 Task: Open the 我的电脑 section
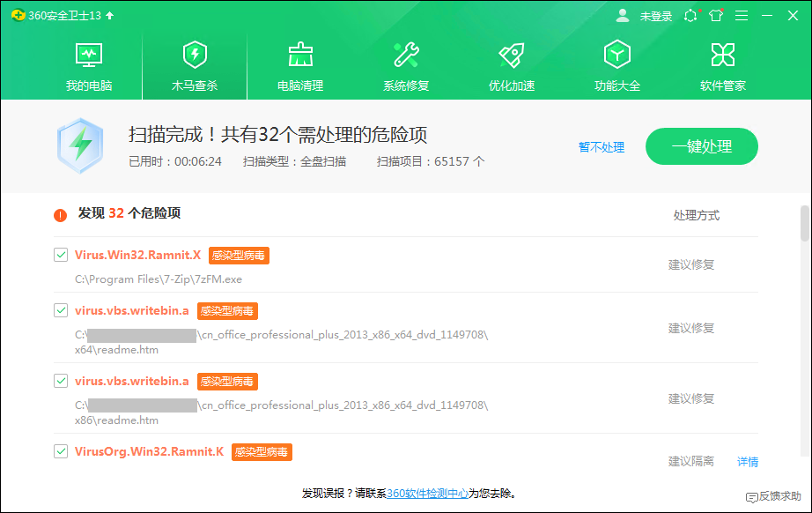click(87, 63)
